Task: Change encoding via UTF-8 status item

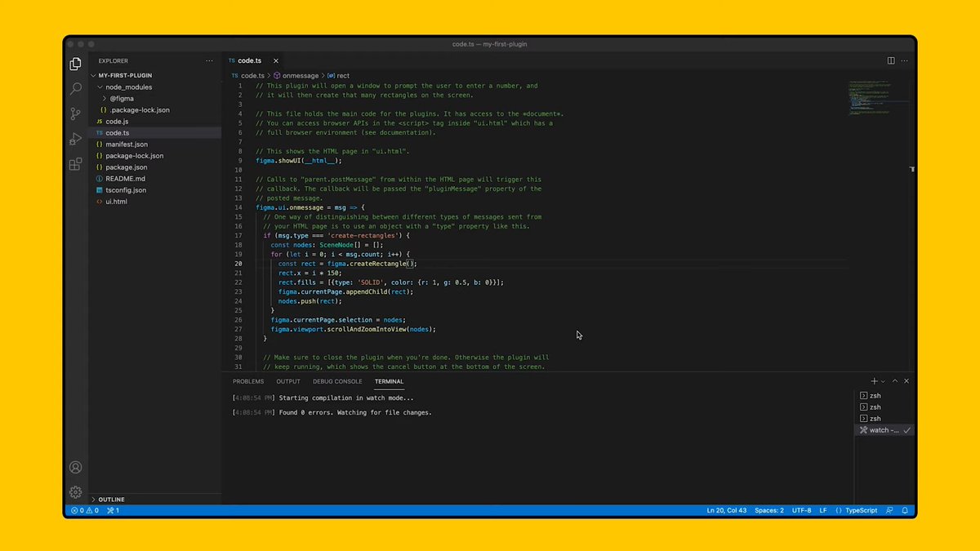Action: click(802, 510)
